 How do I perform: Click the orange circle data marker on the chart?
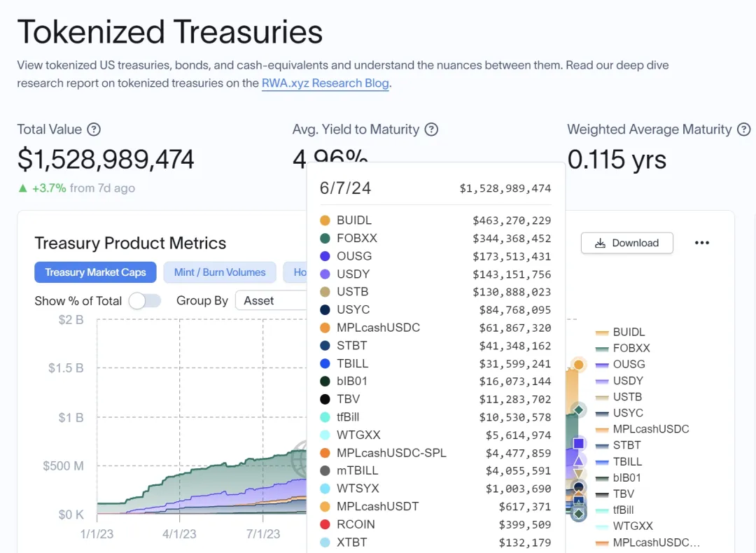click(x=579, y=365)
